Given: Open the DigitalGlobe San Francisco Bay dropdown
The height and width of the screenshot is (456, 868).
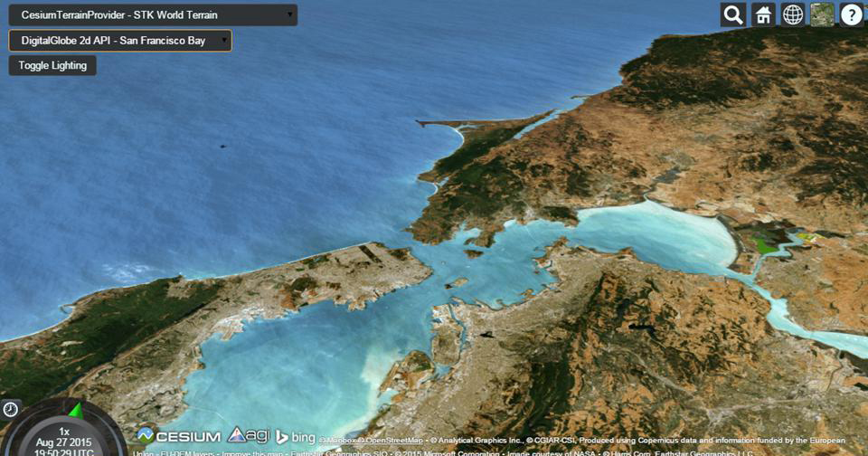Looking at the screenshot, I should pyautogui.click(x=120, y=41).
